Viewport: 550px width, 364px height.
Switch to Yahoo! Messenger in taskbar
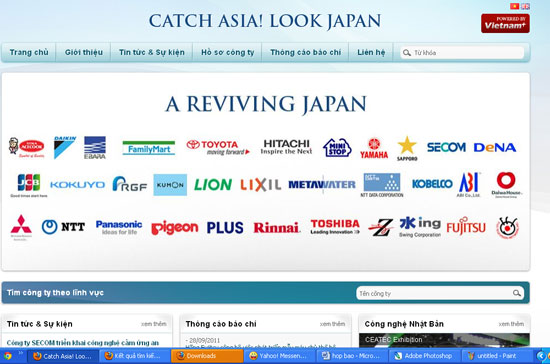(279, 356)
